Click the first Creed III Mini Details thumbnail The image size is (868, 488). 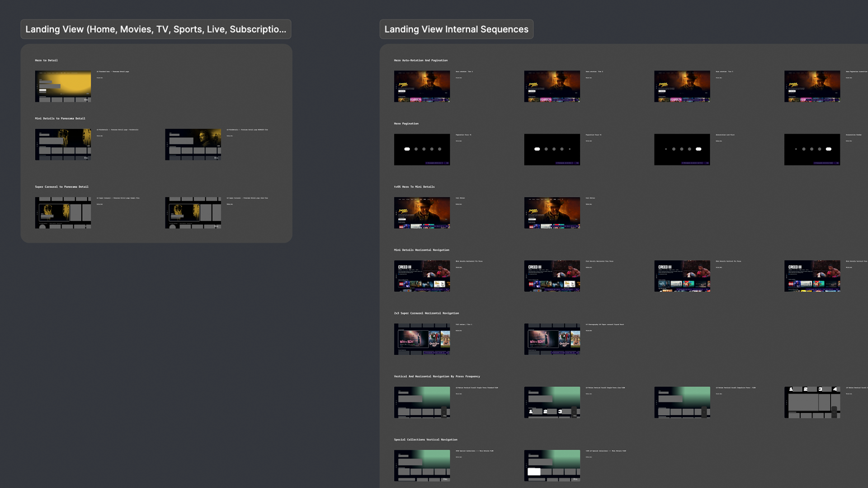click(x=422, y=276)
